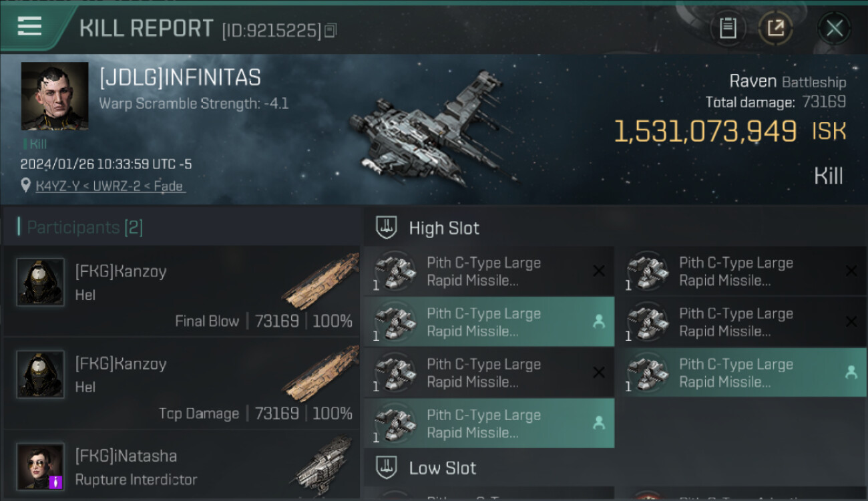Click the location pin icon
Image resolution: width=868 pixels, height=501 pixels.
(x=26, y=186)
